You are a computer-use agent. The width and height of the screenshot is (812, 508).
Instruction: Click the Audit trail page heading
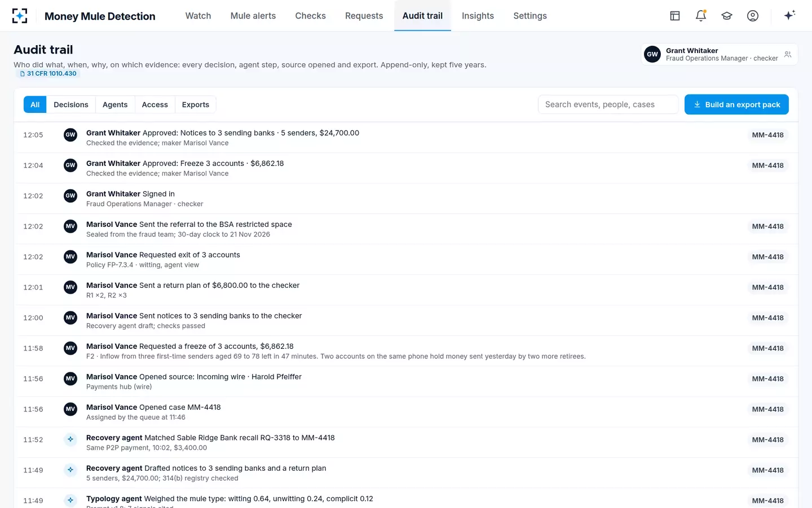tap(43, 50)
